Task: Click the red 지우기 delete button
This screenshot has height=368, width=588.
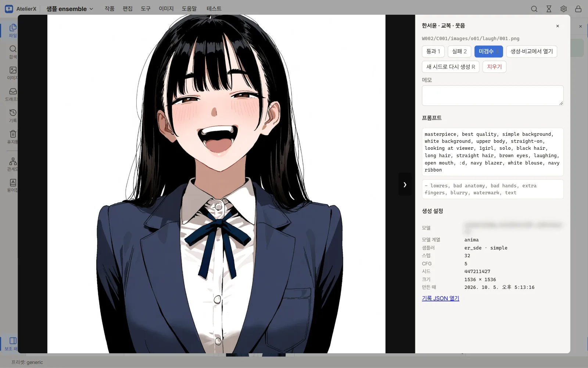Action: 494,67
